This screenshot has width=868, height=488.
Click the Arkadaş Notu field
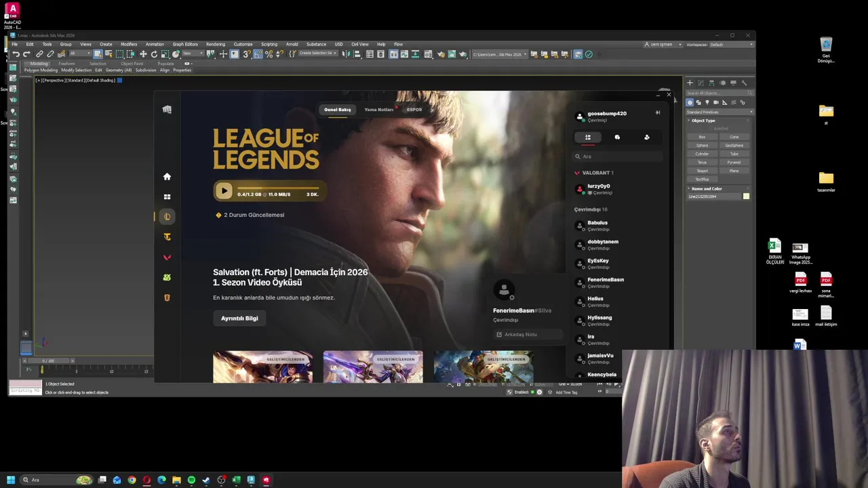coord(529,334)
